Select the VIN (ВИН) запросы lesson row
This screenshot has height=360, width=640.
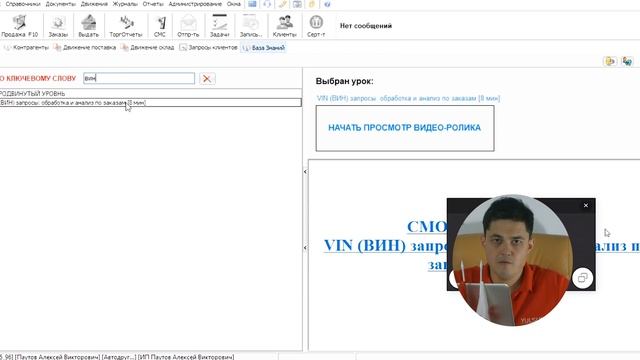tap(151, 103)
